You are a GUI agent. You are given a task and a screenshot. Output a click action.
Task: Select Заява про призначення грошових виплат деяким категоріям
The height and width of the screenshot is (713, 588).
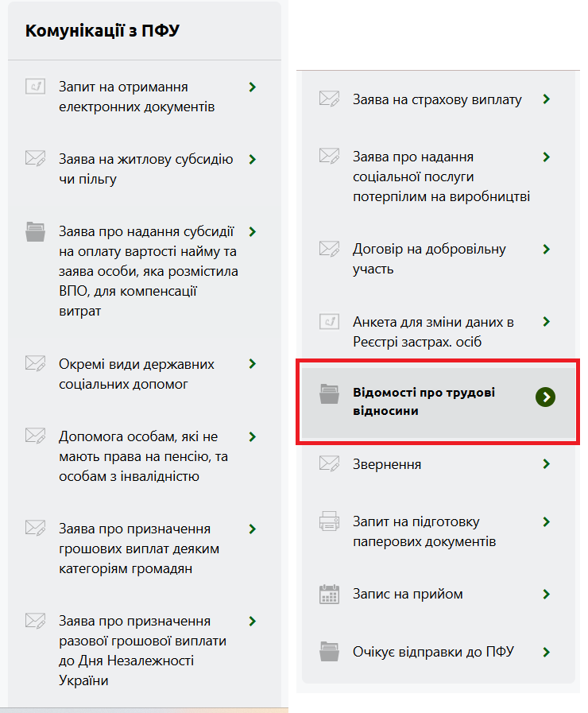139,548
